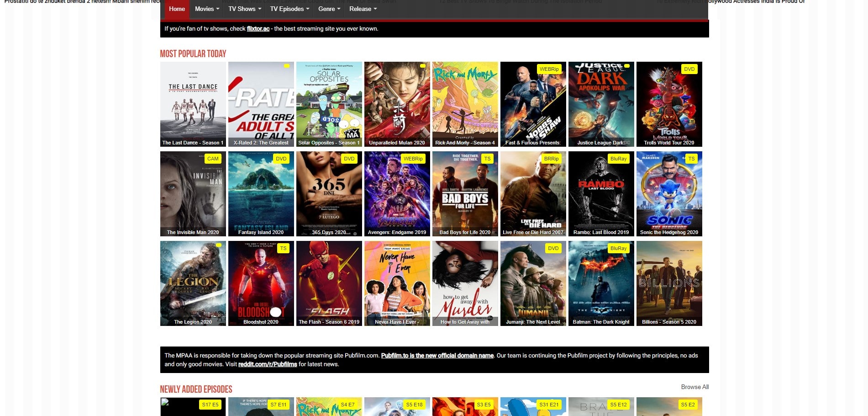
Task: Click the CAM badge on The Invisible Man
Action: (213, 159)
